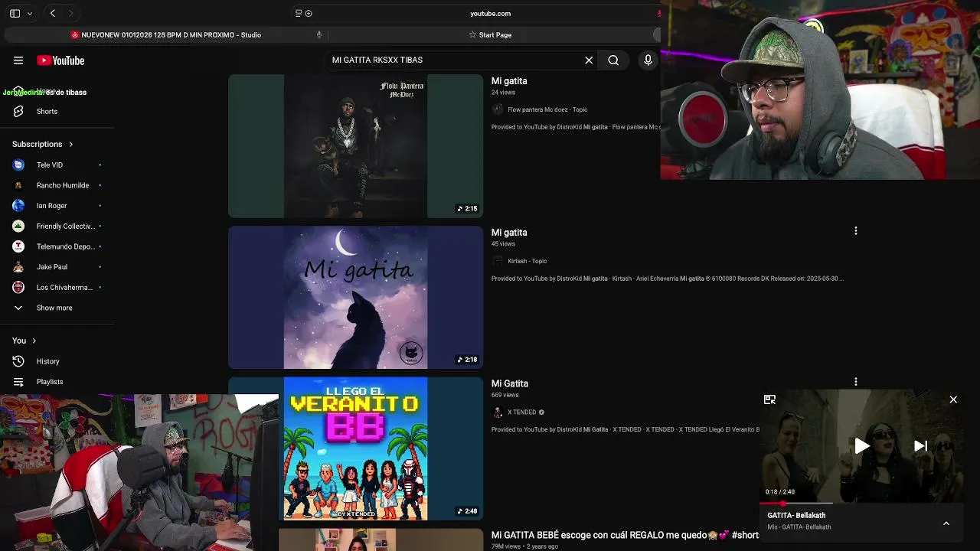Screen dimensions: 980x551
Task: Click the YouTube logo
Action: click(60, 60)
